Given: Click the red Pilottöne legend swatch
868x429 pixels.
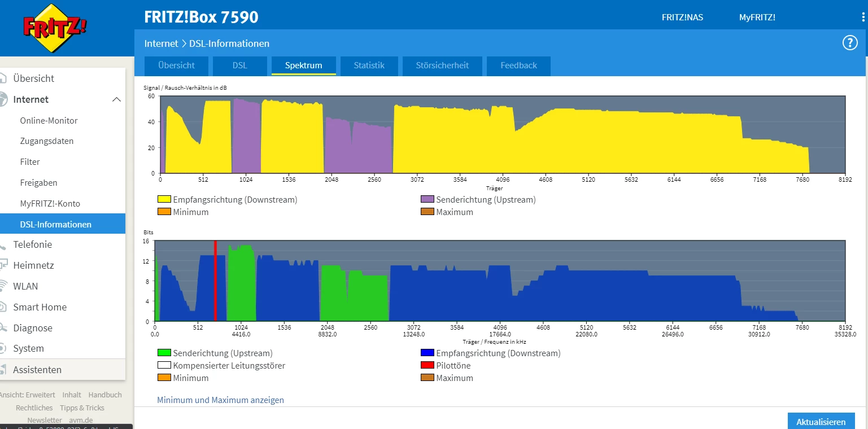Looking at the screenshot, I should (428, 366).
